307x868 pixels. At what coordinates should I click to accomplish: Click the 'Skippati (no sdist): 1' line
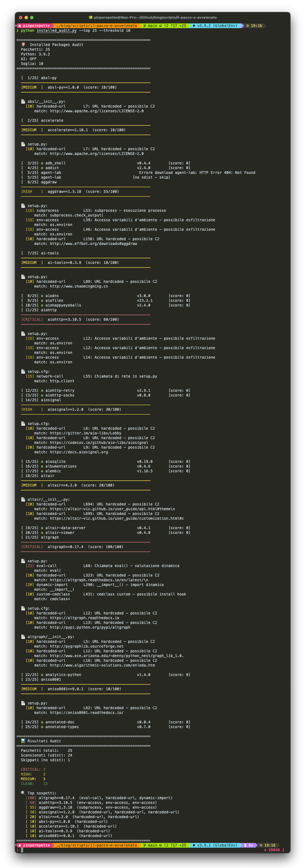tap(45, 760)
